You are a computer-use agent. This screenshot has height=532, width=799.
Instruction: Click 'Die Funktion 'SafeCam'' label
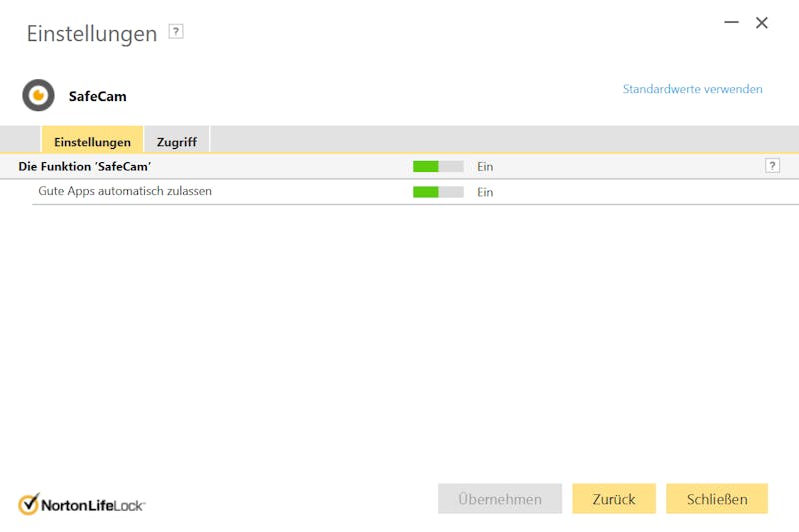[x=85, y=166]
